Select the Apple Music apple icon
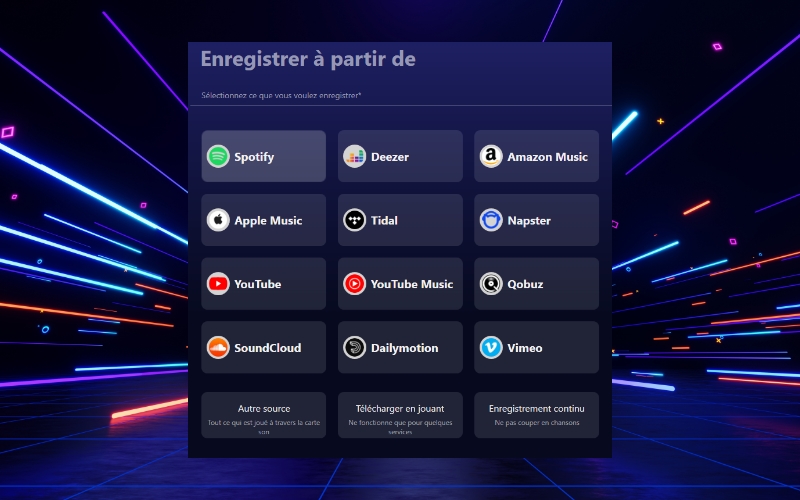Viewport: 800px width, 500px height. (218, 220)
